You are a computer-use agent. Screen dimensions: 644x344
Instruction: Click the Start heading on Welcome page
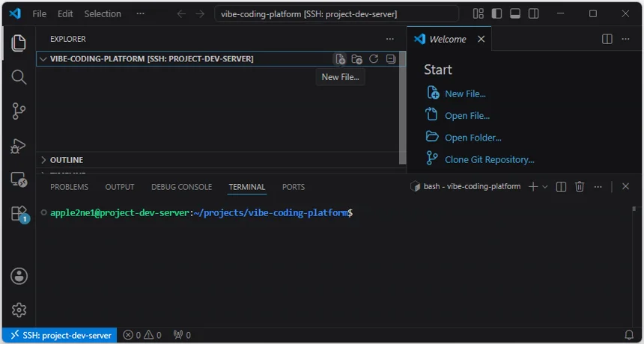coord(438,70)
